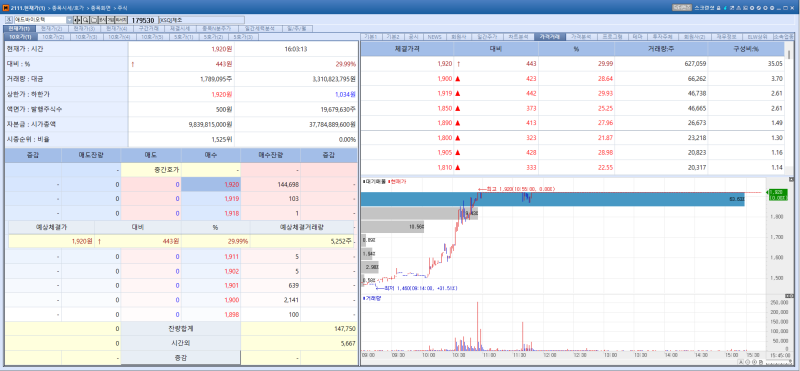Open the NEWS tab in right panel
The height and width of the screenshot is (371, 800).
(x=434, y=37)
